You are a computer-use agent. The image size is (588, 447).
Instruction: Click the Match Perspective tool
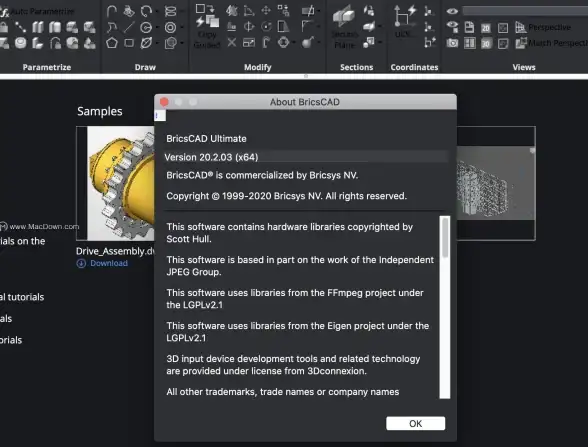551,43
